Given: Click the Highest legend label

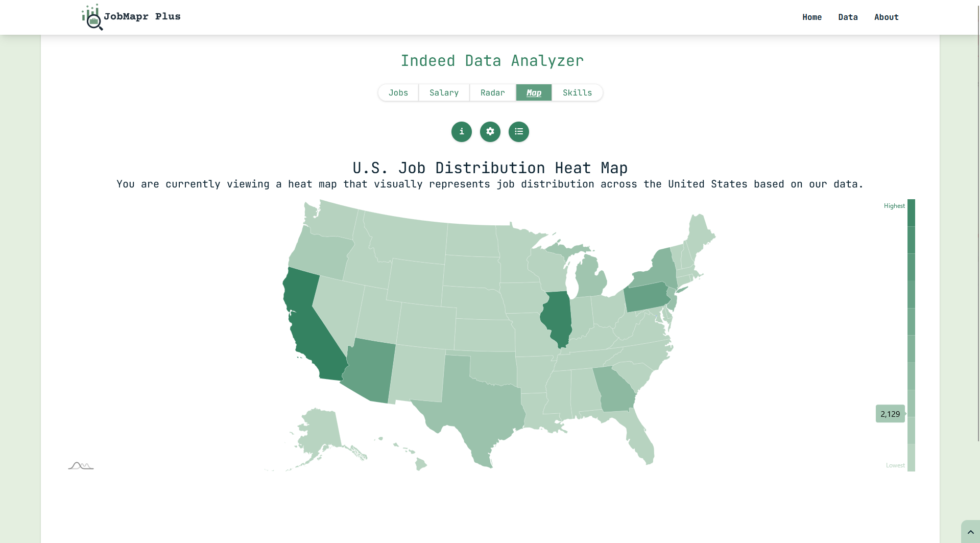Looking at the screenshot, I should 894,206.
